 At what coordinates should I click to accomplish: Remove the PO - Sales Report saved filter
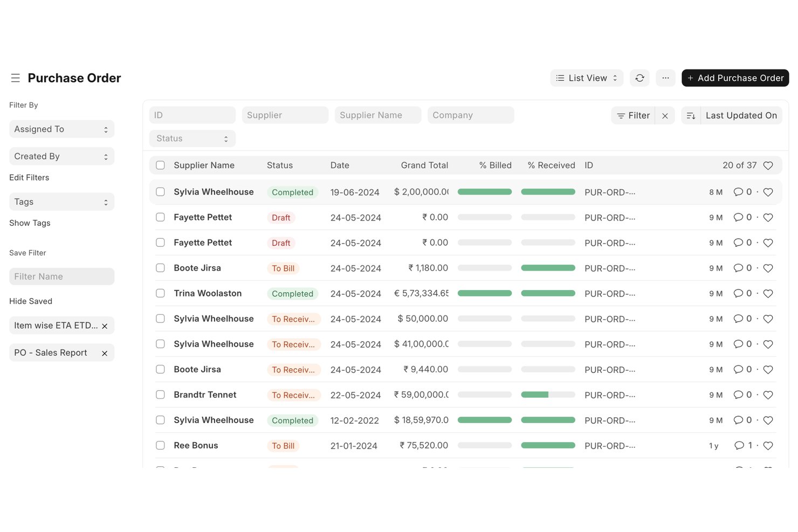tap(105, 353)
